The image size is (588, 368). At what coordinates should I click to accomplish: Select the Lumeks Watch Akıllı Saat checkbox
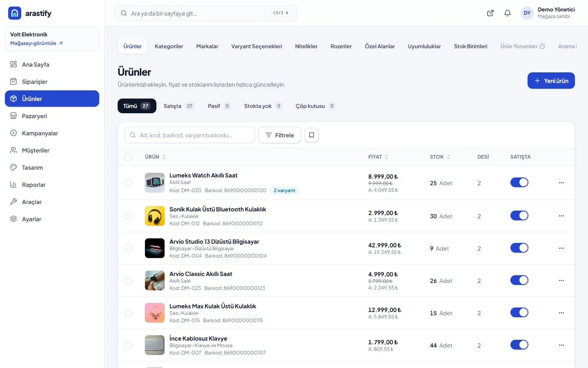click(128, 183)
